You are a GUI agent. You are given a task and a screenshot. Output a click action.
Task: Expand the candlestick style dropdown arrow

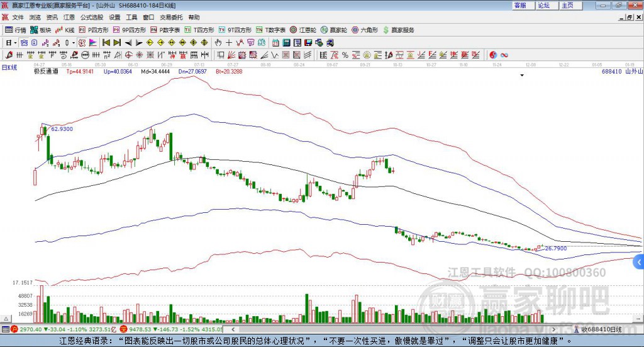74,43
